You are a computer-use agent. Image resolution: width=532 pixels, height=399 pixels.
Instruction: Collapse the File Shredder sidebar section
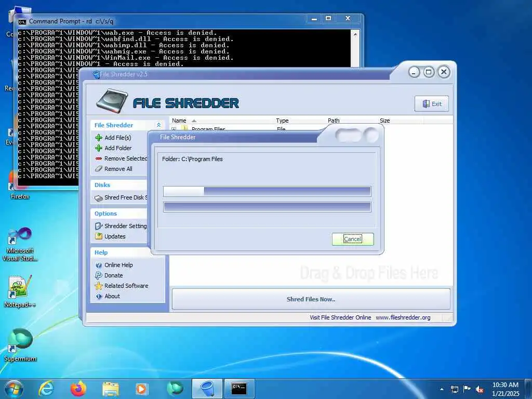pyautogui.click(x=158, y=125)
